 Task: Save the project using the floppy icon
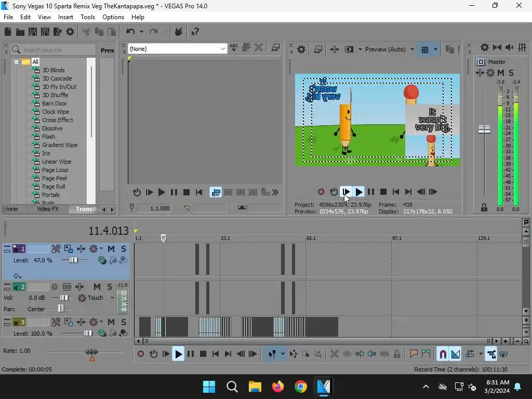(x=33, y=32)
